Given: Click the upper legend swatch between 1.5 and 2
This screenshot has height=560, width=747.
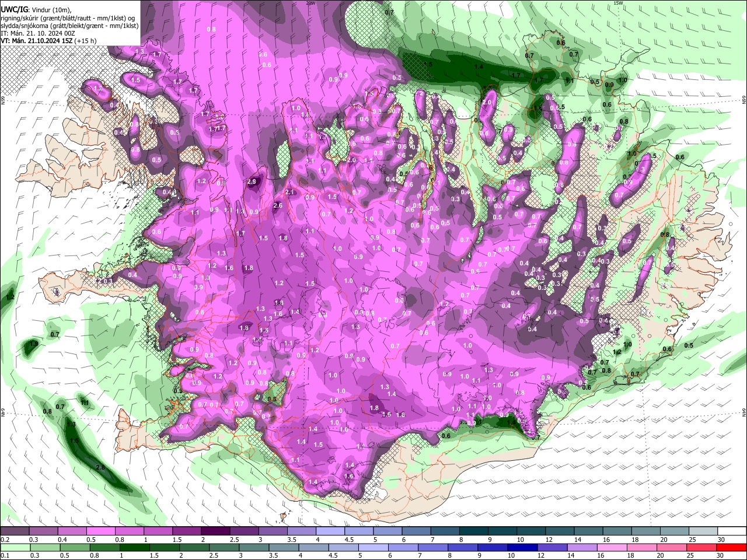Looking at the screenshot, I should click(x=187, y=531).
